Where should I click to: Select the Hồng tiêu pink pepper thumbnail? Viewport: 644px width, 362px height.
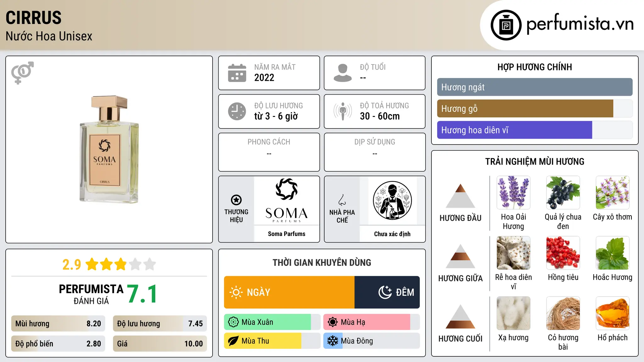[x=563, y=253]
